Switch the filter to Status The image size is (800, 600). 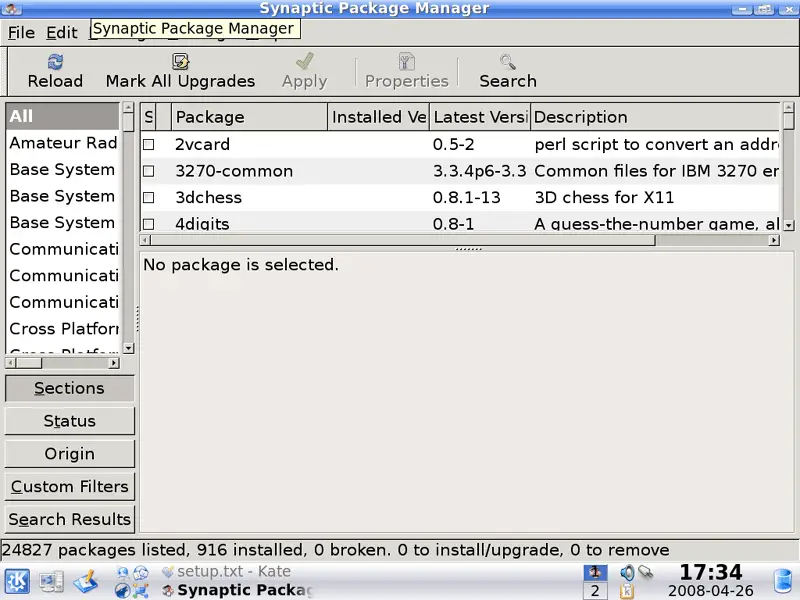pyautogui.click(x=69, y=421)
